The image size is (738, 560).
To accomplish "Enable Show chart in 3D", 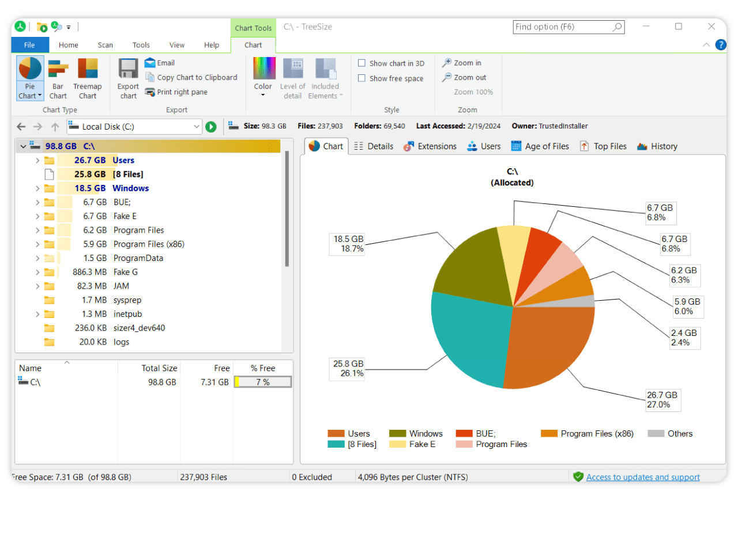I will 362,63.
